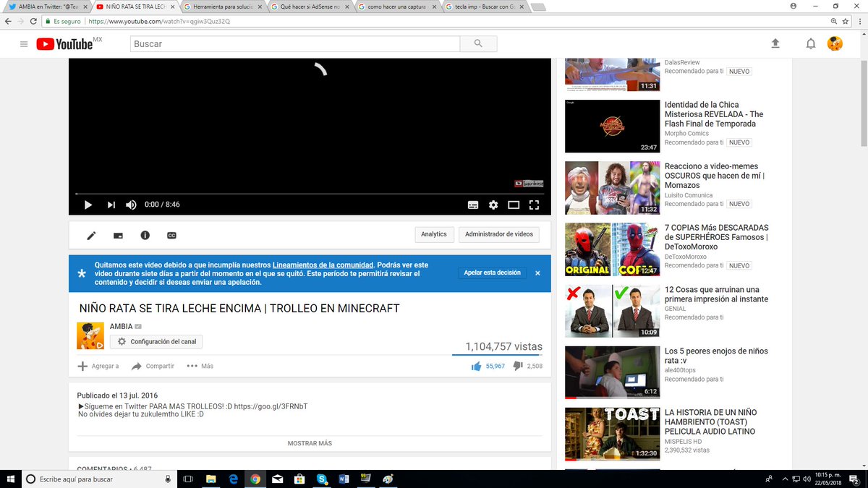The height and width of the screenshot is (488, 868).
Task: Click Agregar a plus button
Action: (98, 366)
